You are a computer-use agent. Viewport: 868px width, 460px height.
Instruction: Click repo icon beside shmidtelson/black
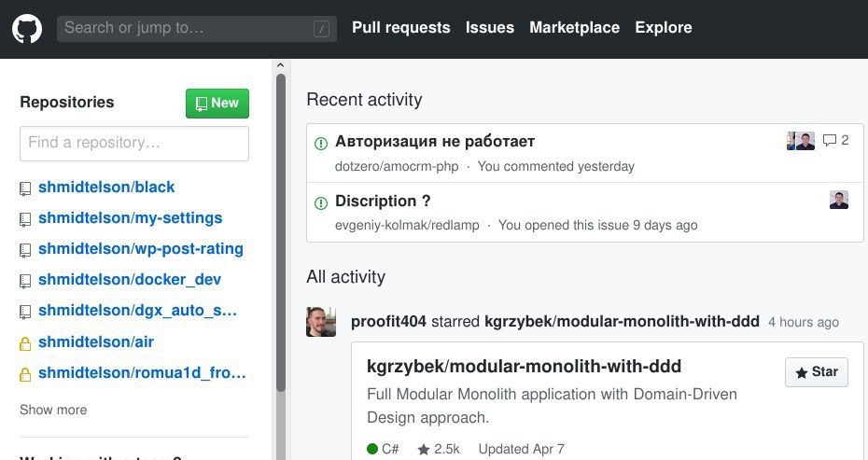25,188
